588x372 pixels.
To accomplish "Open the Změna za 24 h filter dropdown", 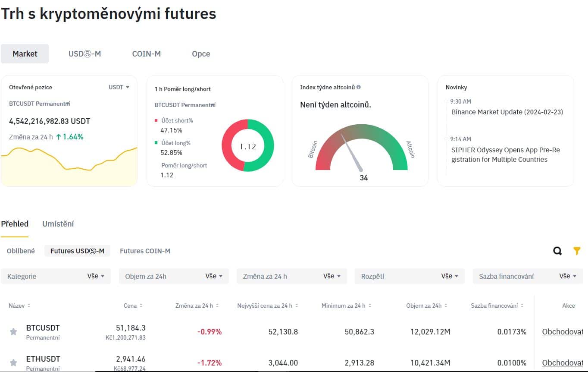I will 292,276.
